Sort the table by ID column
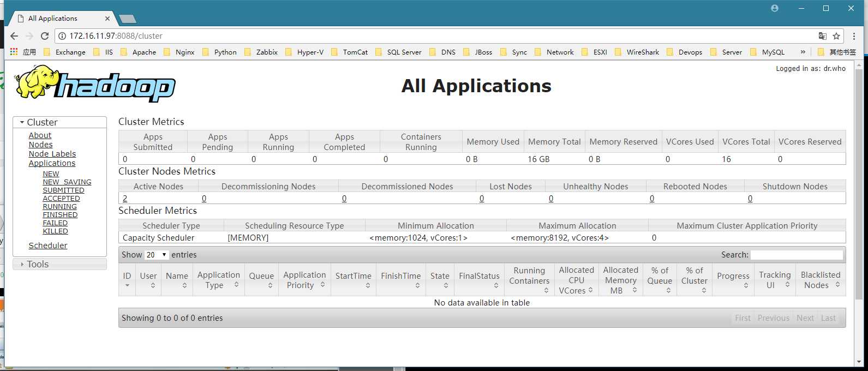 pos(127,280)
